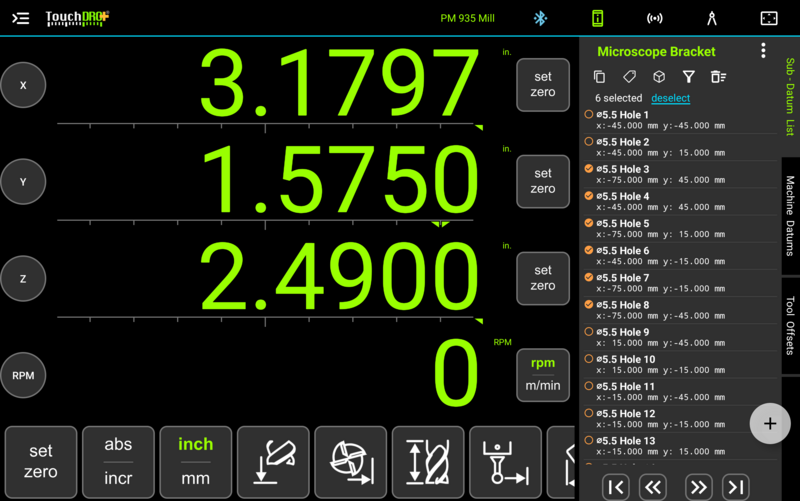This screenshot has height=501, width=800.
Task: Tap the tool touch-off surface icon
Action: tap(273, 462)
